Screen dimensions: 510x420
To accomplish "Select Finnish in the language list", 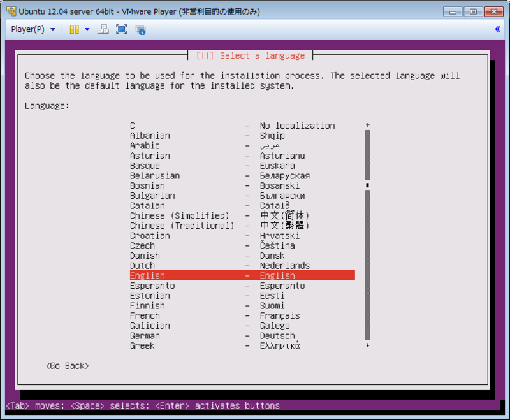I will tap(242, 306).
